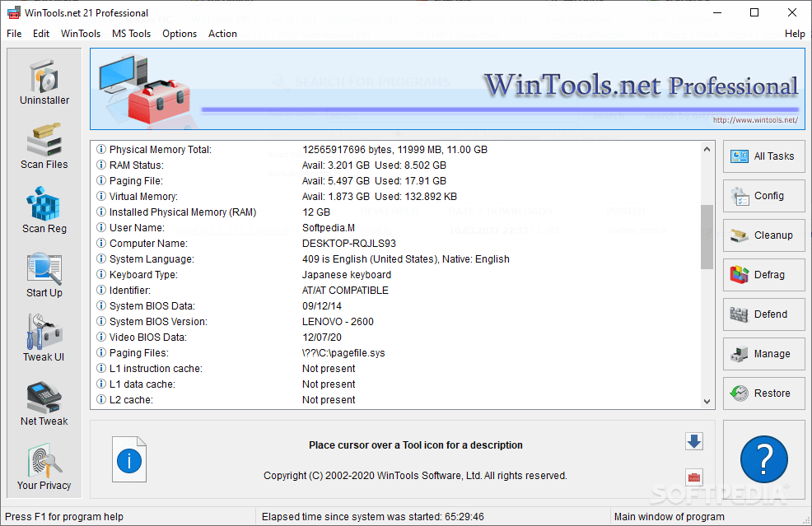Click the Softpedia.M user name value
Screen dimensions: 812x526
329,228
